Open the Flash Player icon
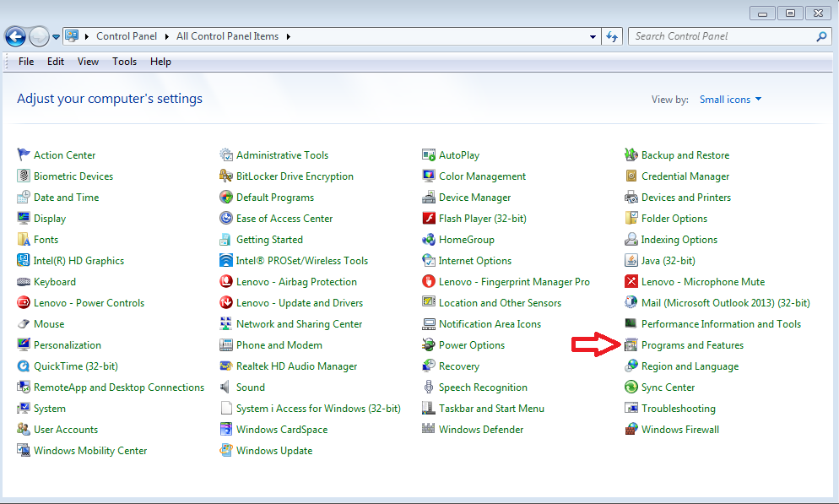Image resolution: width=839 pixels, height=504 pixels. (x=429, y=219)
